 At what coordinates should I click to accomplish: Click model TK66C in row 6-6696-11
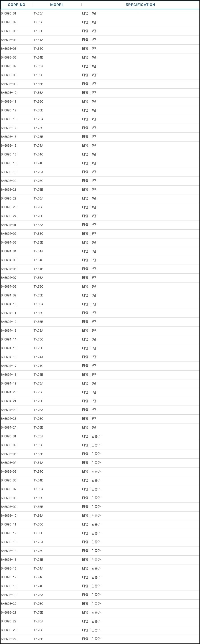pos(38,524)
